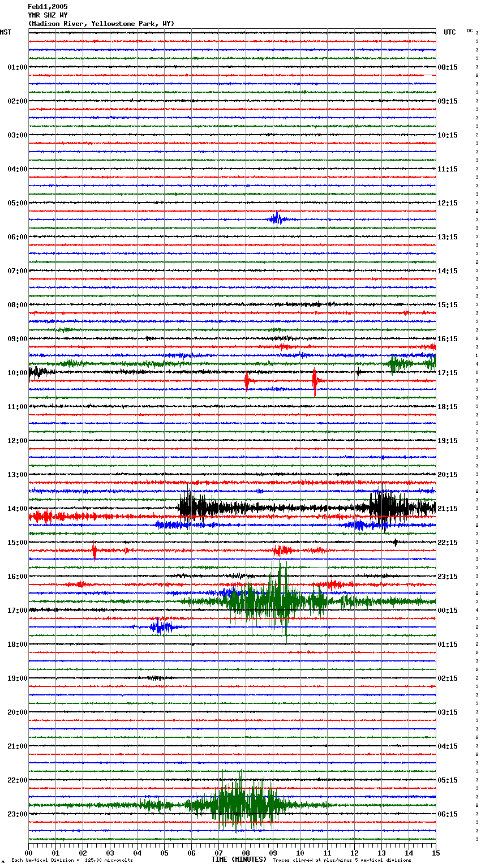The width and height of the screenshot is (481, 868).
Task: Select the 17:00 MST time label
Action: 18,611
